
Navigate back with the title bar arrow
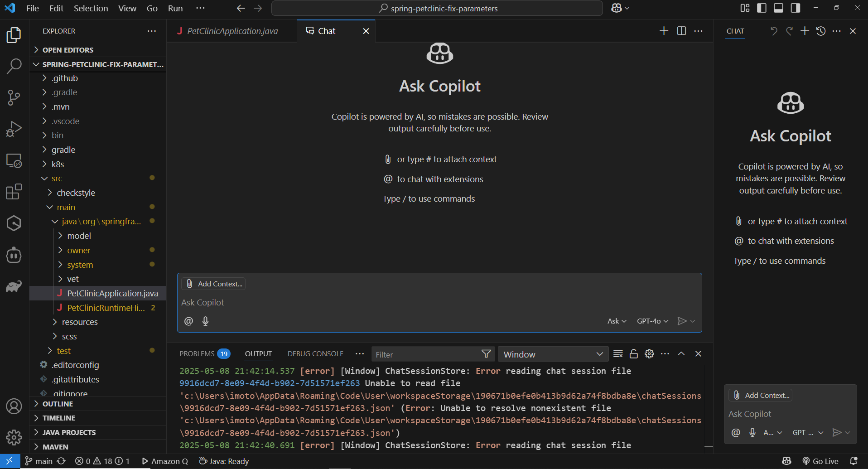coord(241,8)
